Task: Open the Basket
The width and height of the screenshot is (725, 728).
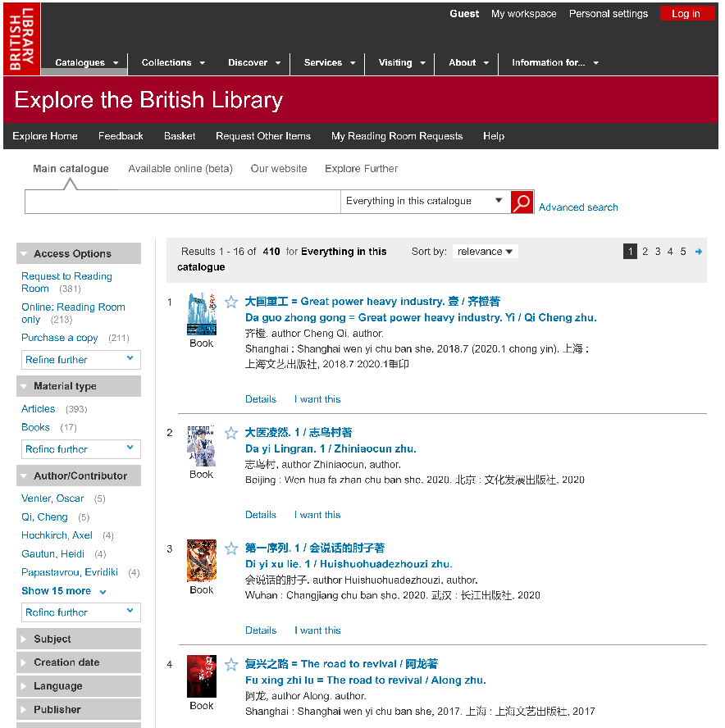Action: coord(180,136)
